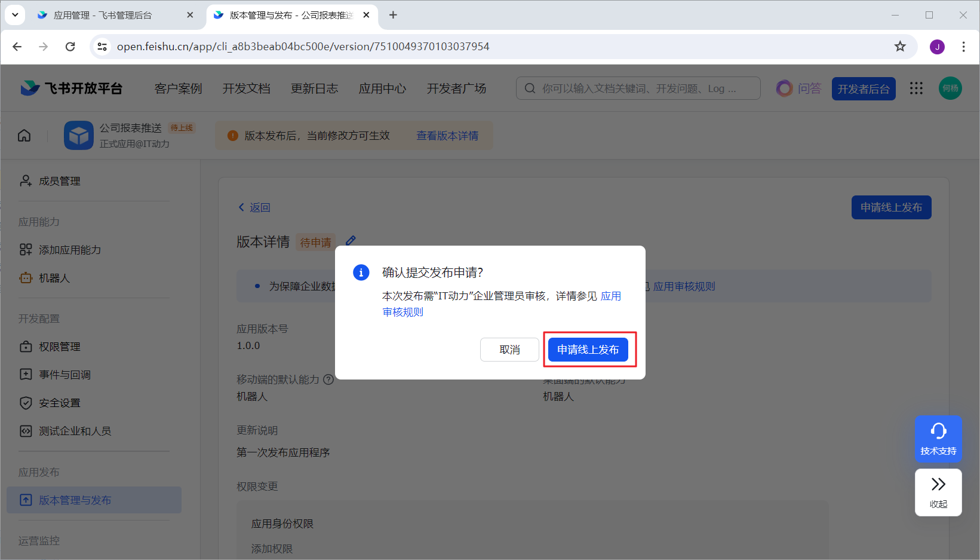Switch to the 应用管理 browser tab
Viewport: 980px width, 560px height.
[103, 15]
